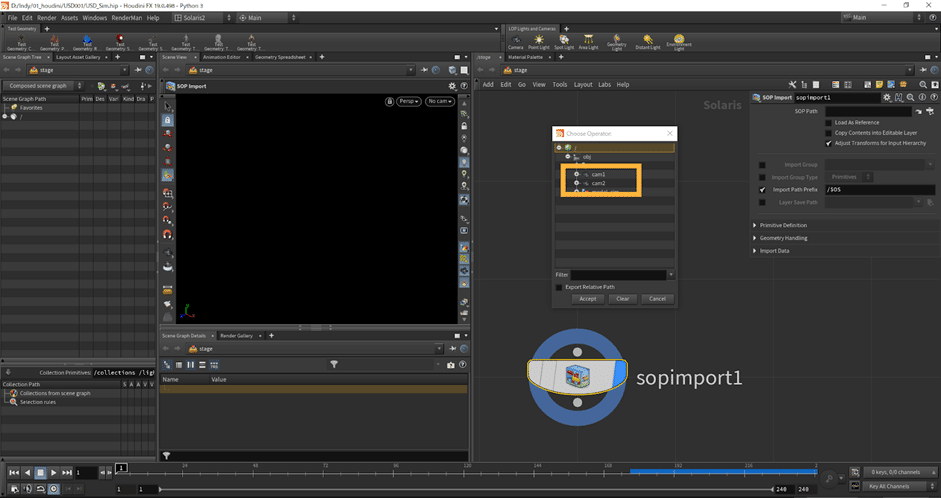
Task: Click the Area Light shelf tool
Action: pos(590,41)
